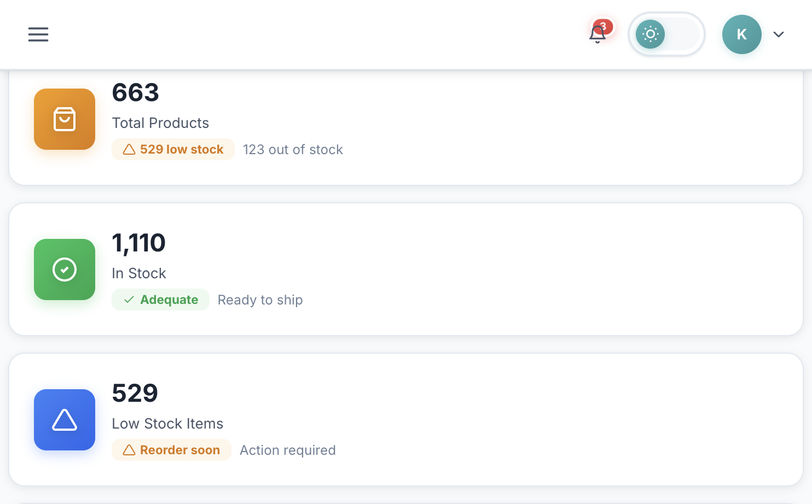Click the Reorder soon badge

click(171, 450)
